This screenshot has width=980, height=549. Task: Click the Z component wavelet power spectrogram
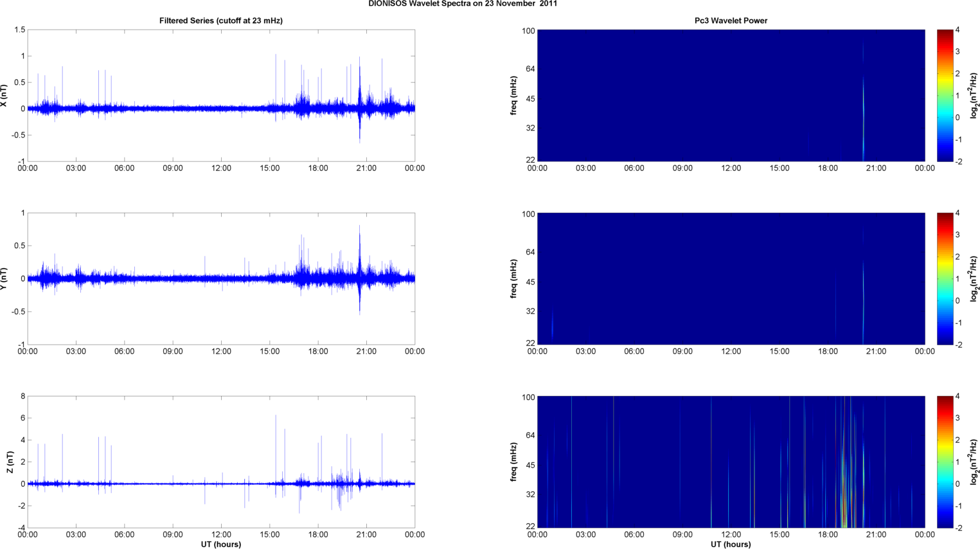(x=731, y=462)
